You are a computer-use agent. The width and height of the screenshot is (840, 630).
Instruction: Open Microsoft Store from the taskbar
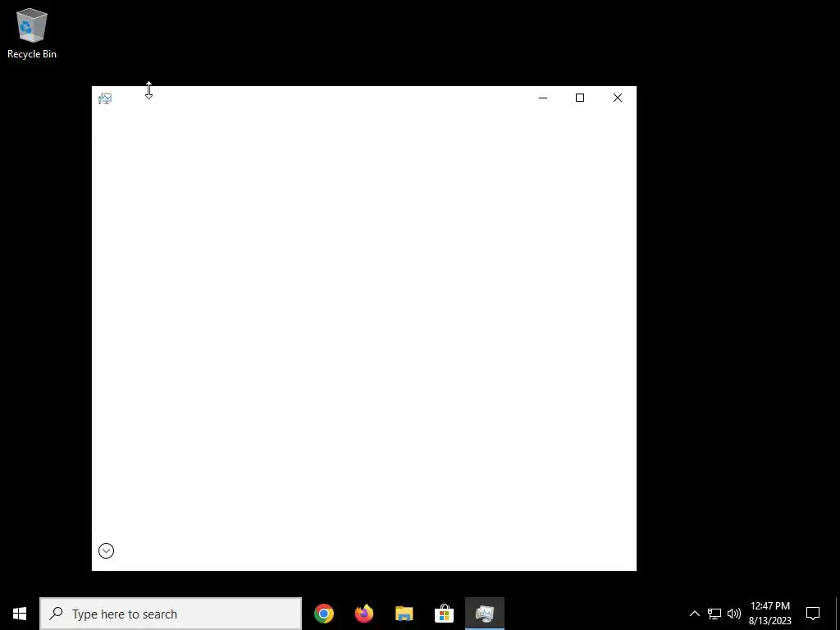click(444, 614)
